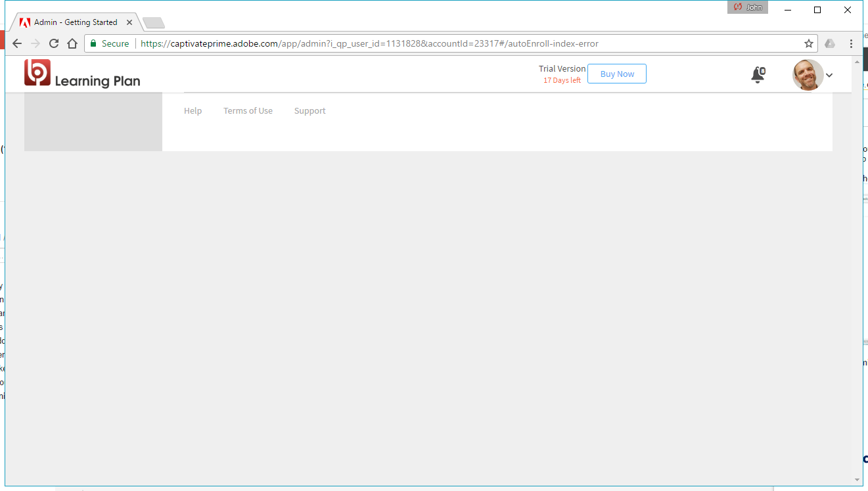Click the Buy Now button
868x491 pixels.
tap(616, 74)
